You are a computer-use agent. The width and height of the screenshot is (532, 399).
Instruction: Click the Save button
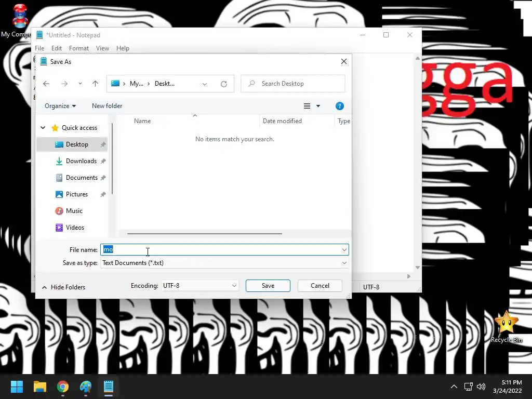[268, 286]
